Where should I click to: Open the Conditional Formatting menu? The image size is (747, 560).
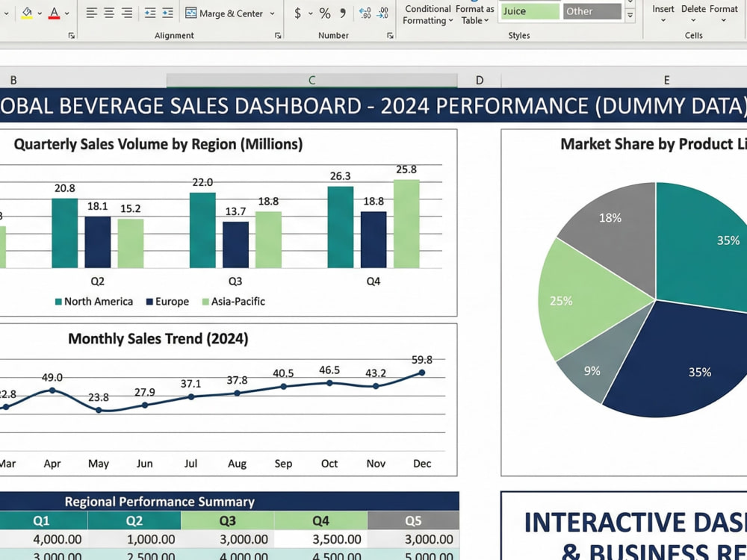(x=427, y=15)
